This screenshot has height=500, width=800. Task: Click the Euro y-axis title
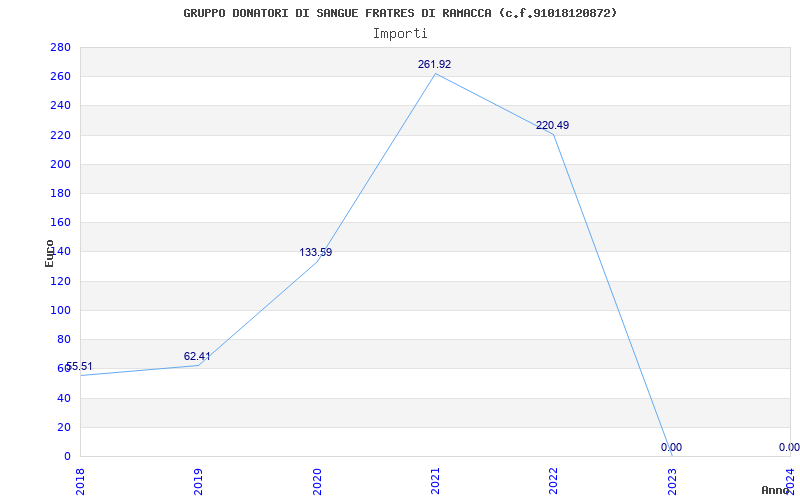point(49,253)
